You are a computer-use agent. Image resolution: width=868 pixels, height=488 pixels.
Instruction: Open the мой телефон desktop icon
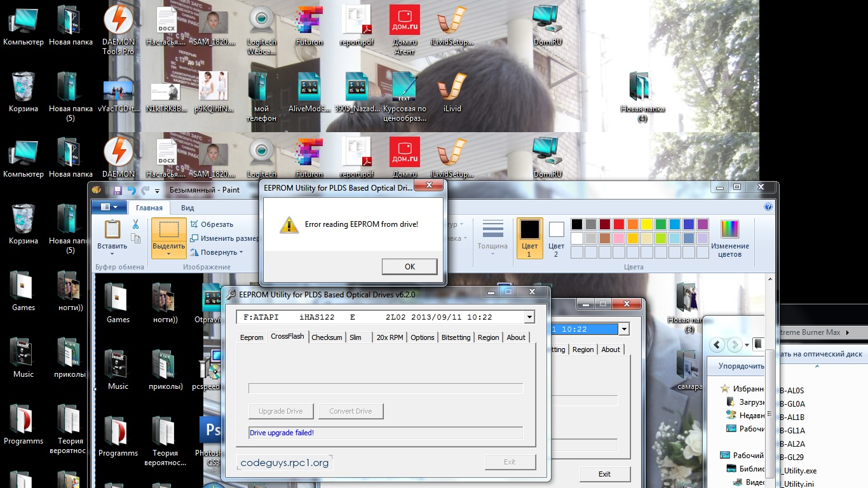coord(261,97)
